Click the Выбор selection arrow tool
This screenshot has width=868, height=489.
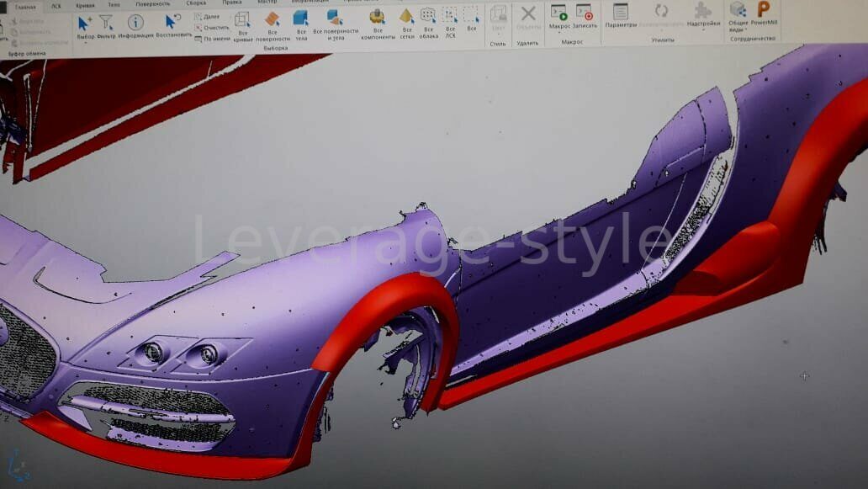coord(85,23)
